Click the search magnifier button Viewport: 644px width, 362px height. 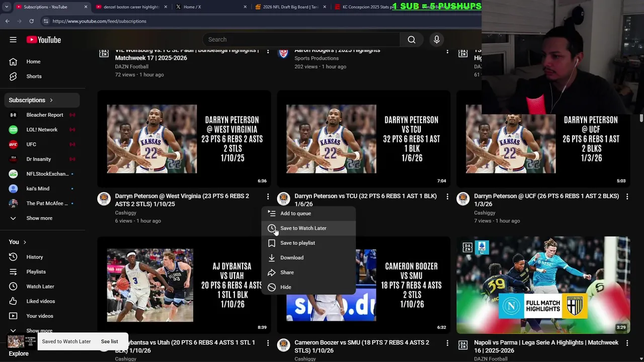412,40
